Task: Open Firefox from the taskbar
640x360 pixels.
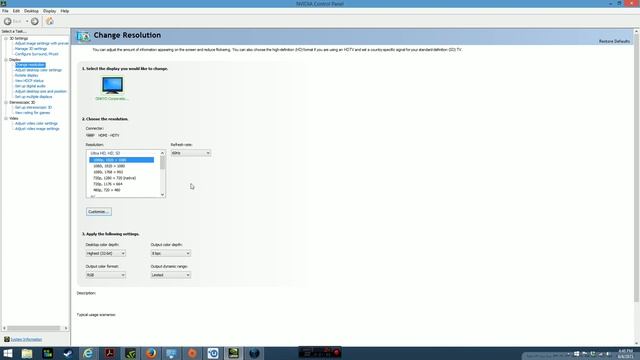Action: pyautogui.click(x=151, y=353)
